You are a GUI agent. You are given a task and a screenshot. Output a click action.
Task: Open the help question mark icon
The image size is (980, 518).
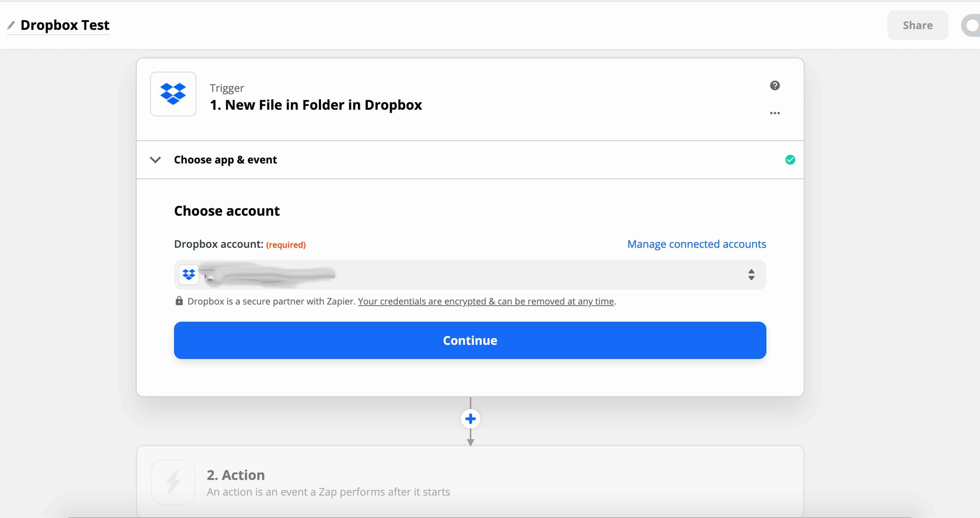tap(775, 86)
